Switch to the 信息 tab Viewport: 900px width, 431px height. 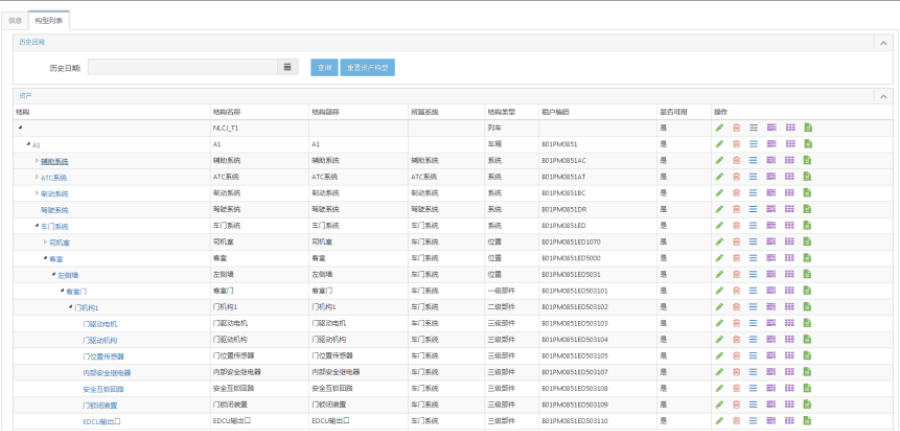15,20
